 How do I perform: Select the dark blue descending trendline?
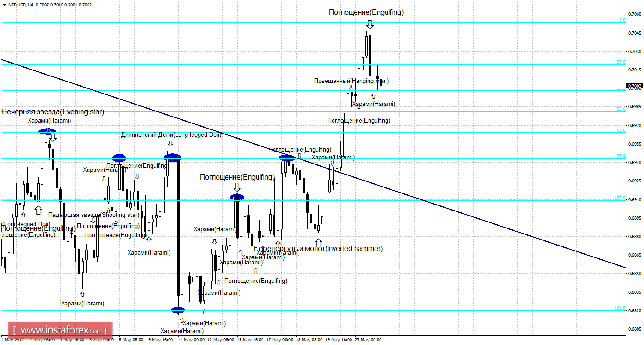point(313,164)
